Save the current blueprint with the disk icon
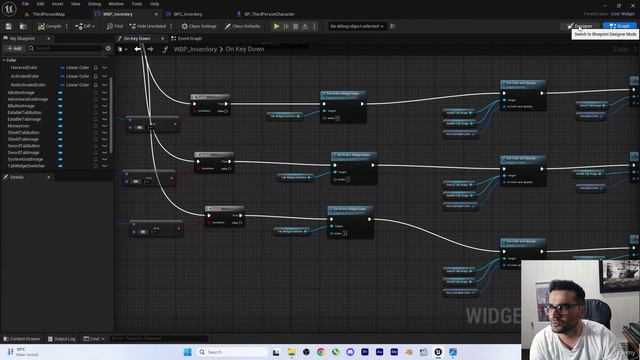 (9, 26)
